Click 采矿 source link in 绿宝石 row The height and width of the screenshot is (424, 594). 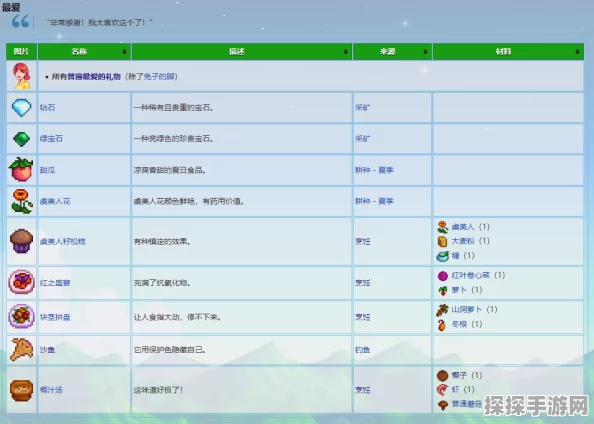(363, 139)
